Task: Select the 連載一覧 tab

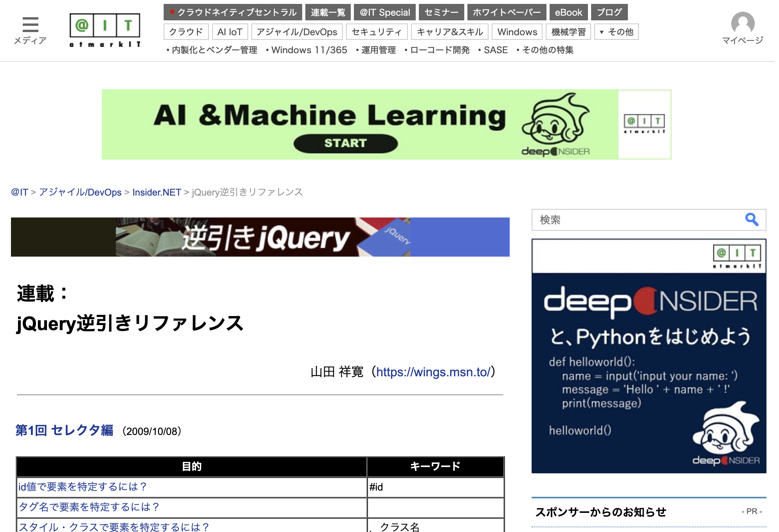Action: coord(328,13)
